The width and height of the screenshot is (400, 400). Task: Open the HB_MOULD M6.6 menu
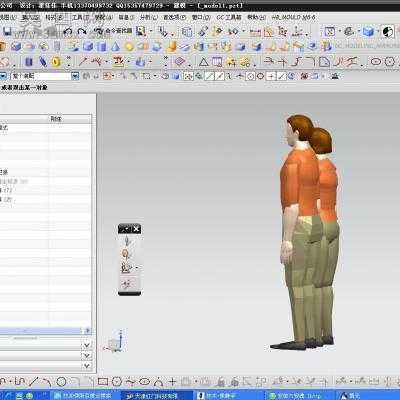tap(293, 17)
